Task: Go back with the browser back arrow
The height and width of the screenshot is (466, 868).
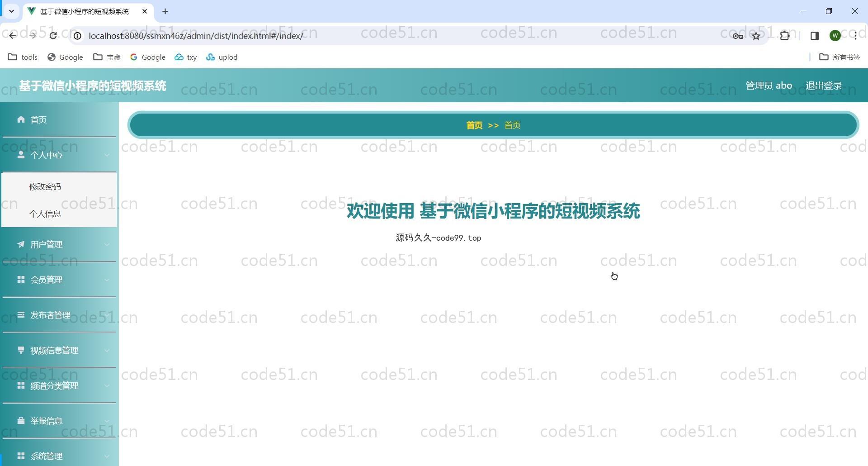Action: (12, 36)
